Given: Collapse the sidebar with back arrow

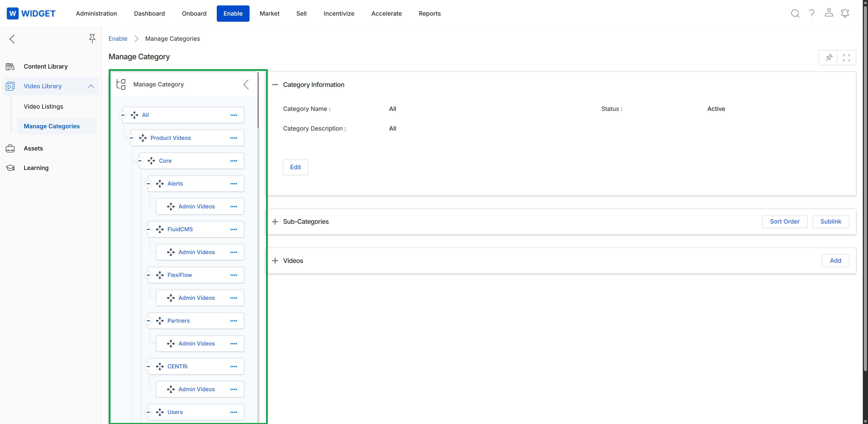Looking at the screenshot, I should click(12, 39).
